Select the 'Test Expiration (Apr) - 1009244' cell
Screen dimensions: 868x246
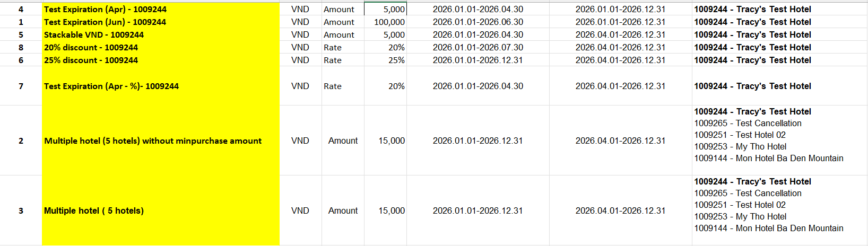point(105,10)
